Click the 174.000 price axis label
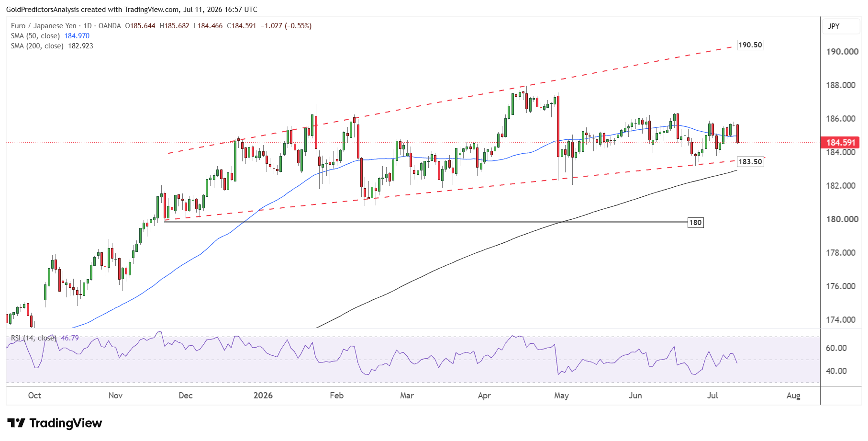Image resolution: width=868 pixels, height=441 pixels. pyautogui.click(x=841, y=320)
